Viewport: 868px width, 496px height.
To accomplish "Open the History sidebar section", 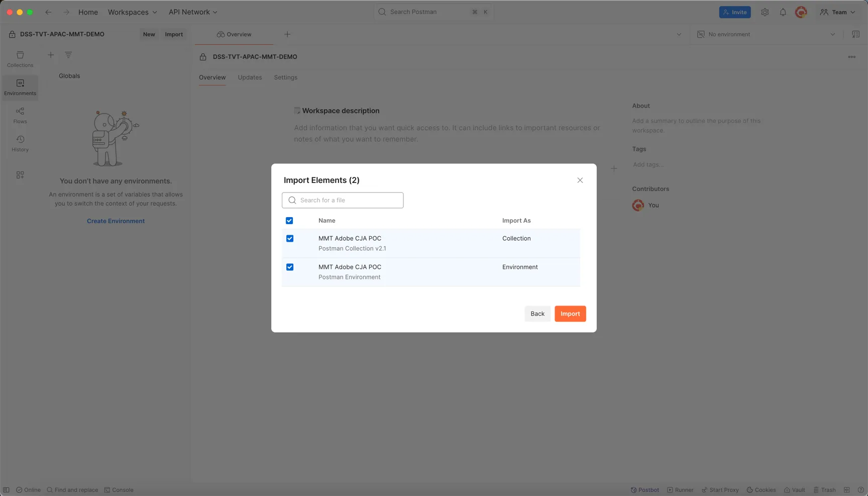I will point(20,143).
